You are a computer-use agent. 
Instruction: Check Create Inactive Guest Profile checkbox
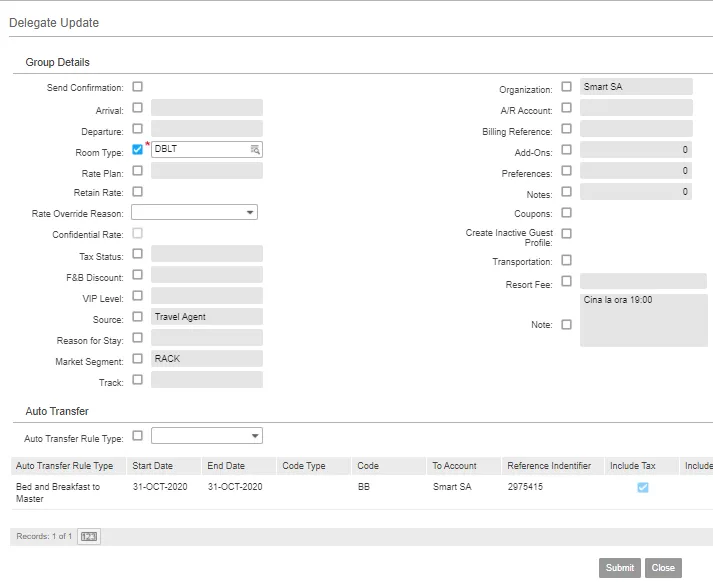point(566,234)
